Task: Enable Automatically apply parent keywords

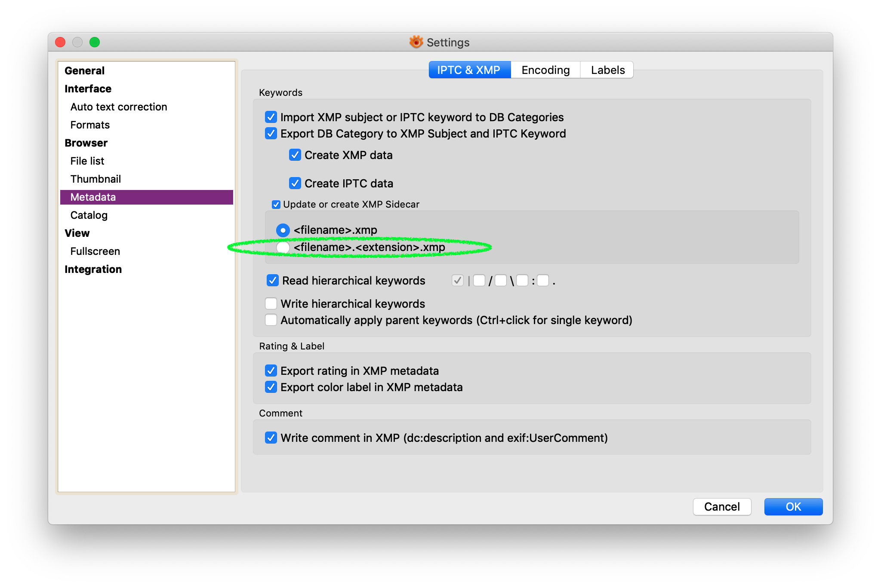Action: 271,320
